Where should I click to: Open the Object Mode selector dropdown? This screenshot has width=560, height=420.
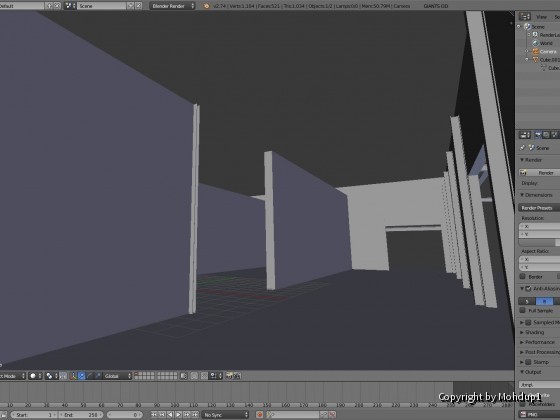pos(12,376)
